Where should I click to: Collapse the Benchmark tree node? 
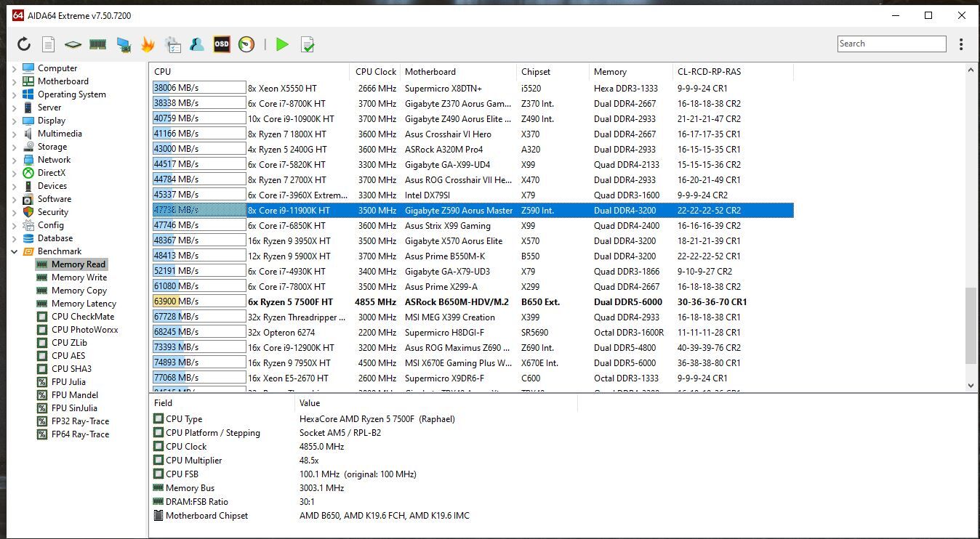pyautogui.click(x=15, y=251)
